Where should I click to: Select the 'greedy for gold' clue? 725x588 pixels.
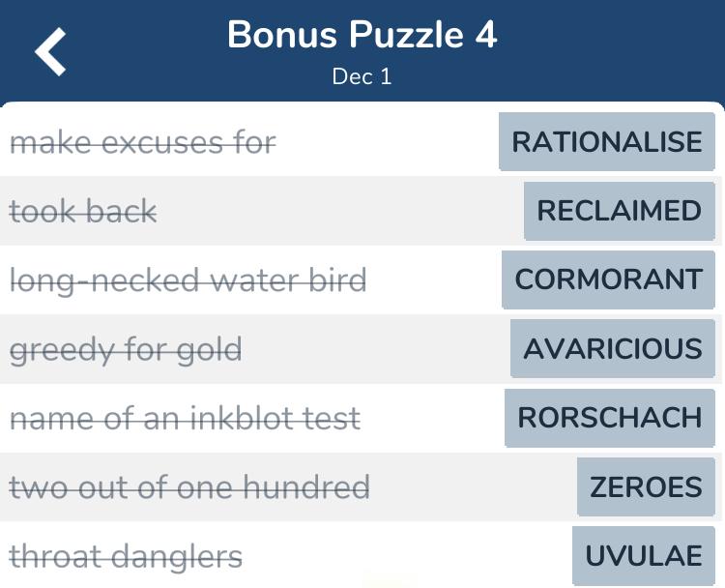point(126,350)
